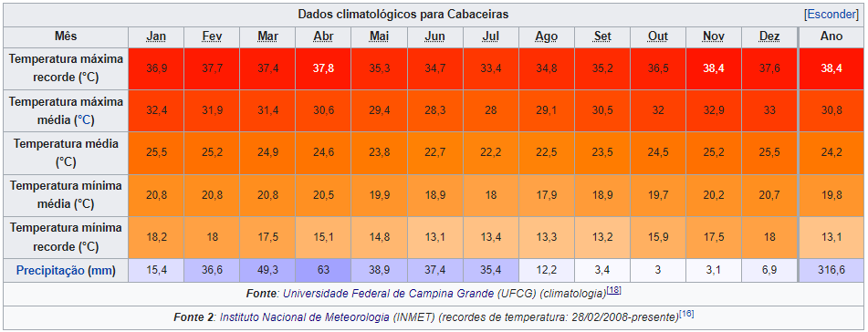Click the °C link in Temperatura máxima média

[x=86, y=119]
